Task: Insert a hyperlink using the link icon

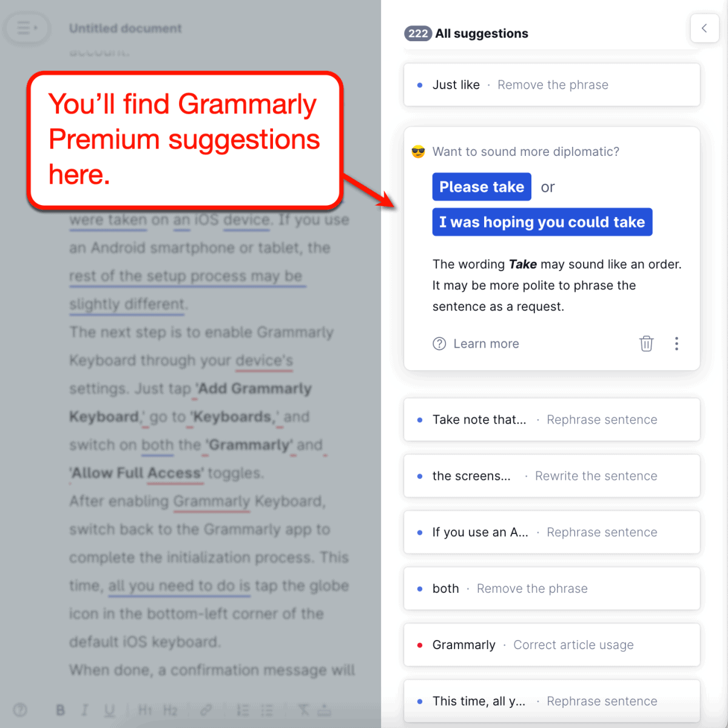Action: click(206, 710)
